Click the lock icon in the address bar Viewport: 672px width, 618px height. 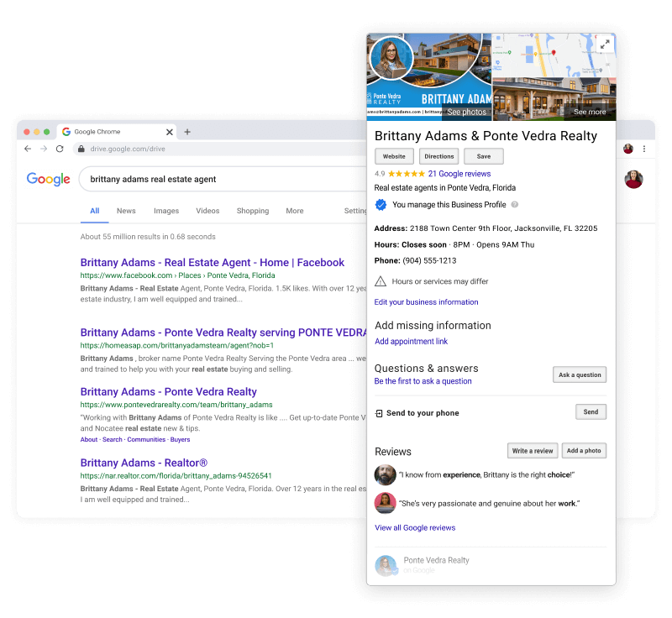click(81, 149)
